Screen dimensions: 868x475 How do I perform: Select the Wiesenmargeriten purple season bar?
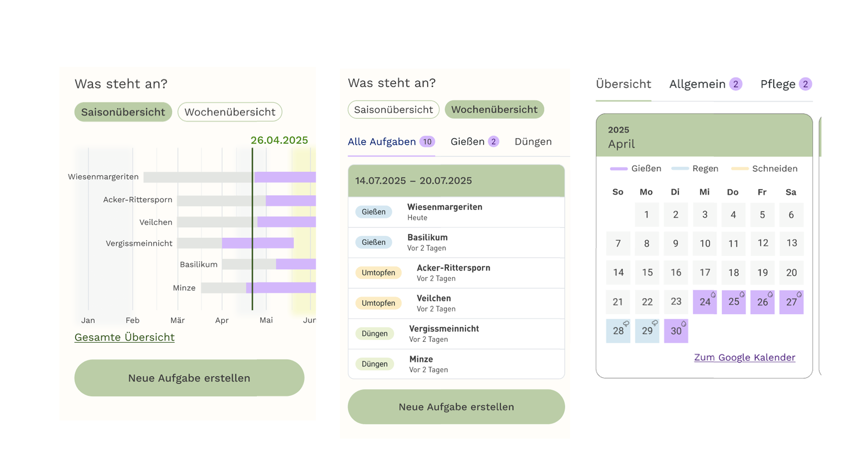(285, 177)
